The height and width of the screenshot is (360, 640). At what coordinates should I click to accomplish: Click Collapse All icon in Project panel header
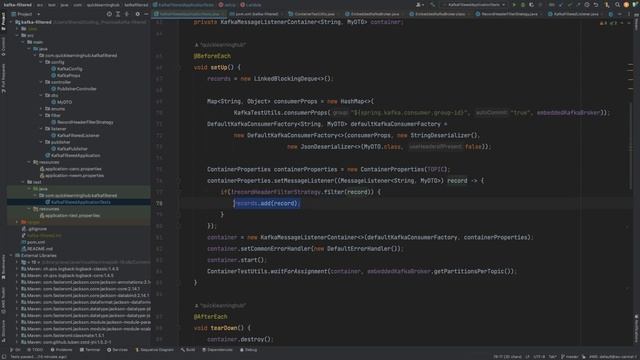(127, 14)
